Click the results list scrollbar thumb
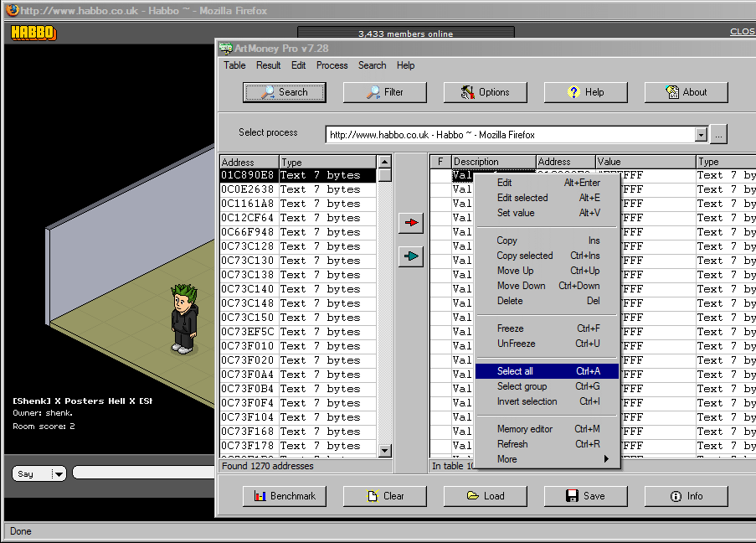 click(384, 175)
